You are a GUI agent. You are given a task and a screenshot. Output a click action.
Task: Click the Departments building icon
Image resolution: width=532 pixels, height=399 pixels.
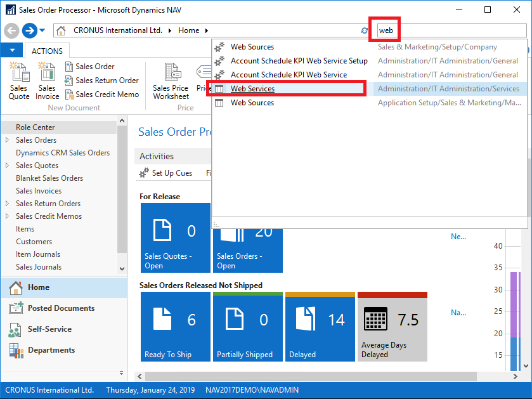(16, 351)
